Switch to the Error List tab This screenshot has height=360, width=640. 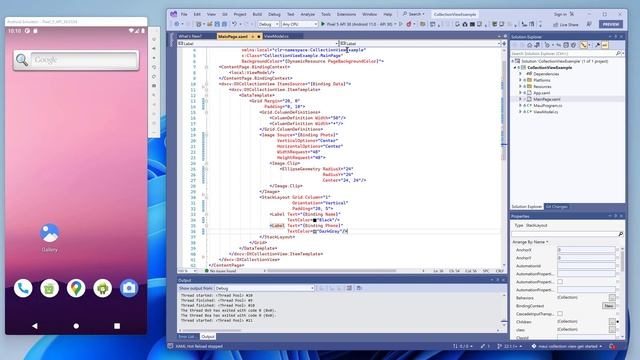(187, 337)
